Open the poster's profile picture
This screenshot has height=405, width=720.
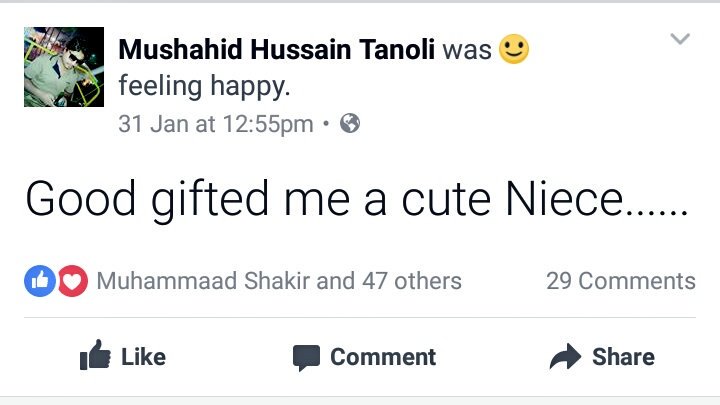point(64,67)
